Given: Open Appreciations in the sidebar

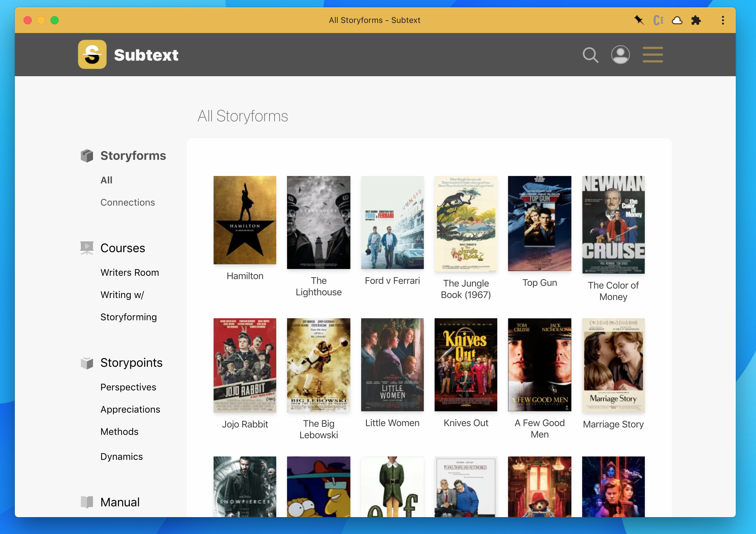Looking at the screenshot, I should pyautogui.click(x=130, y=409).
